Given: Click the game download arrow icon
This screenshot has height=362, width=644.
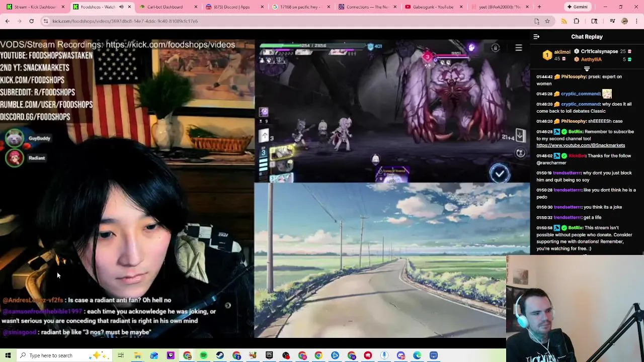Looking at the screenshot, I should click(520, 135).
